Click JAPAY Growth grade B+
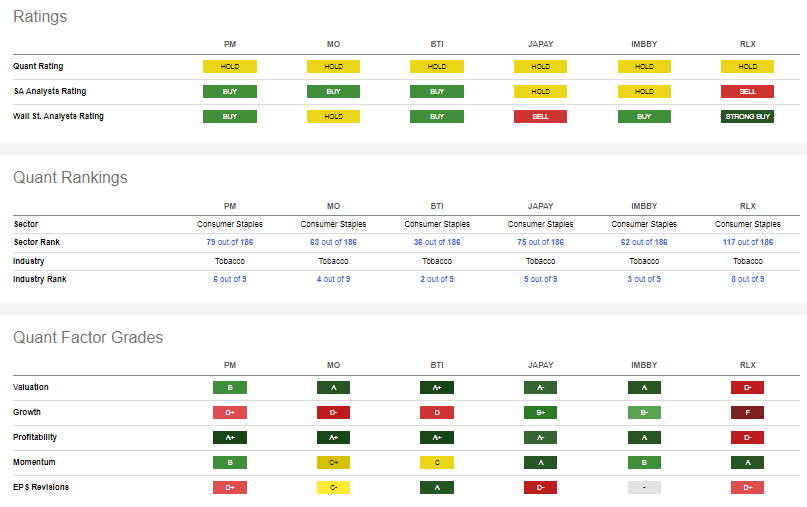 [540, 412]
